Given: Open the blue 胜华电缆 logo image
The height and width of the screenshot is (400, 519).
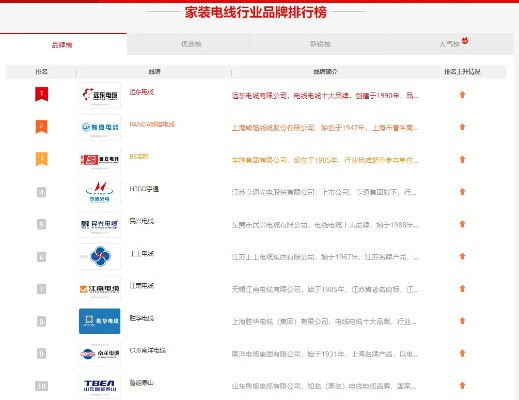Looking at the screenshot, I should point(100,321).
